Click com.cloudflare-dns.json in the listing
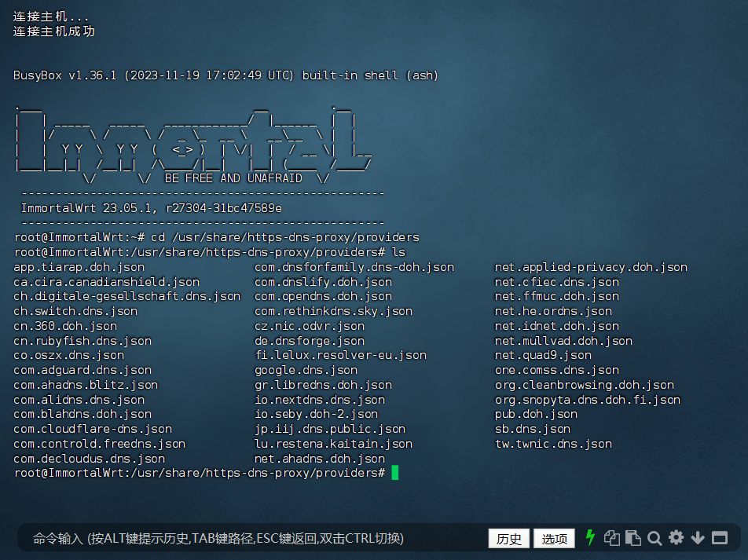748x560 pixels. tap(93, 429)
